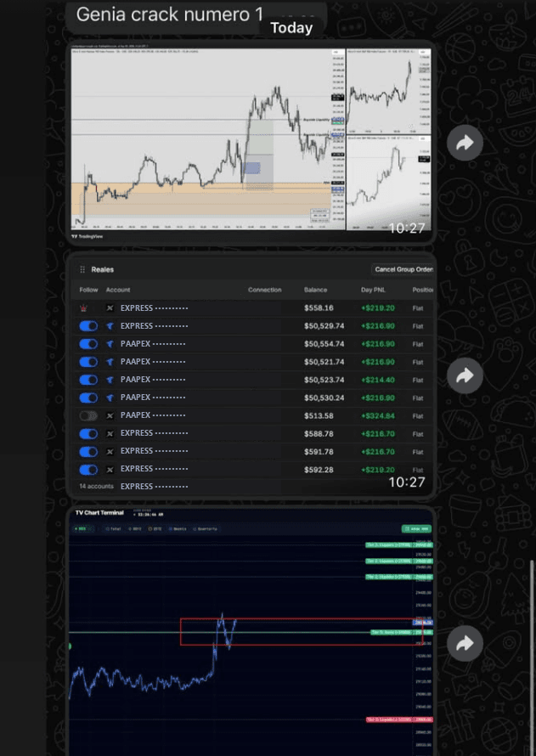Click the TradingView logo below chart
The height and width of the screenshot is (756, 536).
(87, 237)
